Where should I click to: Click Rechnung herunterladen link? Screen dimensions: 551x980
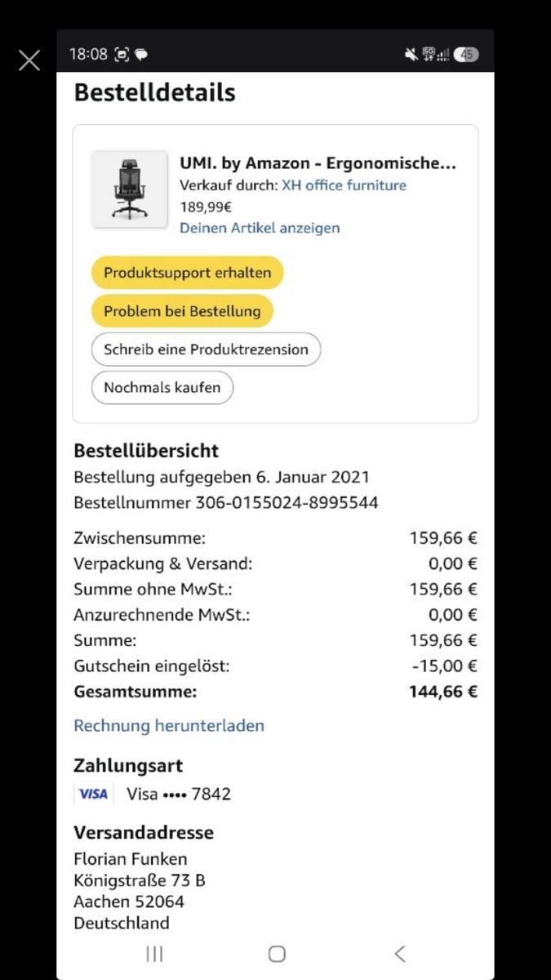[x=169, y=725]
